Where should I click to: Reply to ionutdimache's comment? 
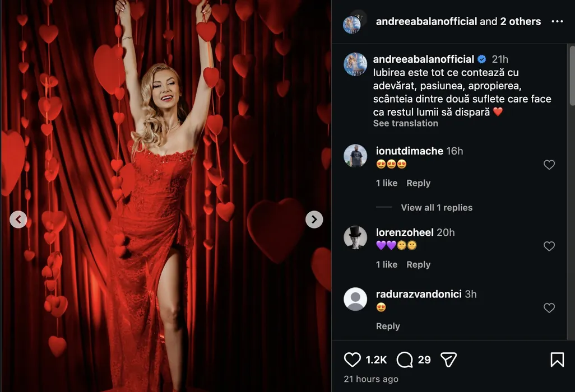(418, 183)
